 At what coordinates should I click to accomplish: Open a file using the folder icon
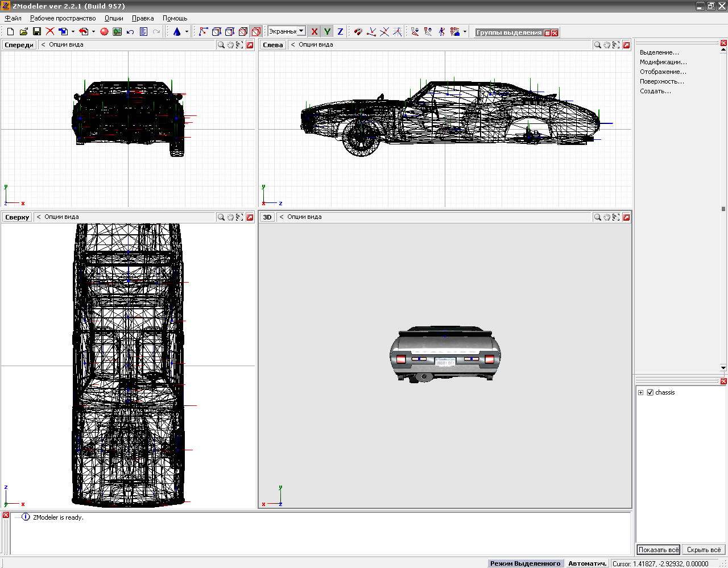(x=24, y=32)
